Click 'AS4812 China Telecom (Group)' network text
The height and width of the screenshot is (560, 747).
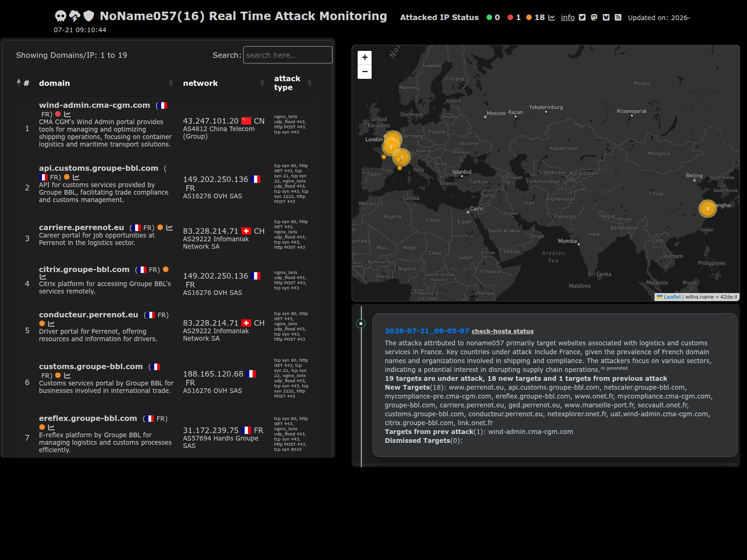[219, 133]
